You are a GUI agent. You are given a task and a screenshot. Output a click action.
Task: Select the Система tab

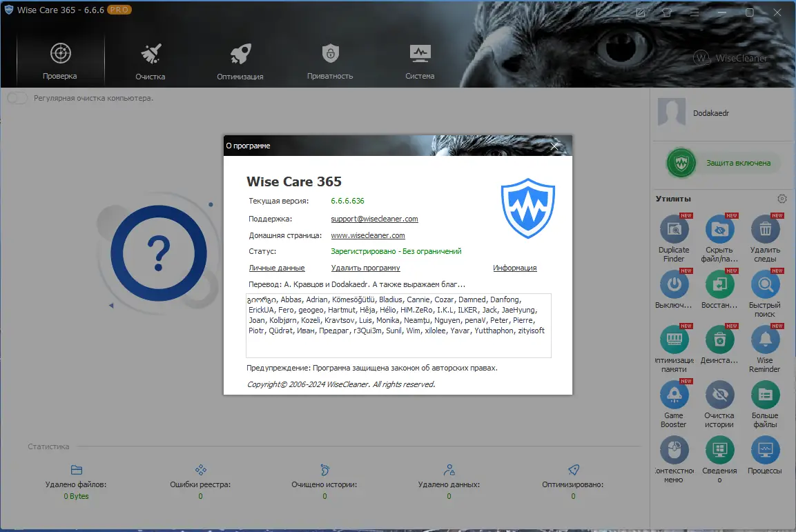pyautogui.click(x=420, y=61)
